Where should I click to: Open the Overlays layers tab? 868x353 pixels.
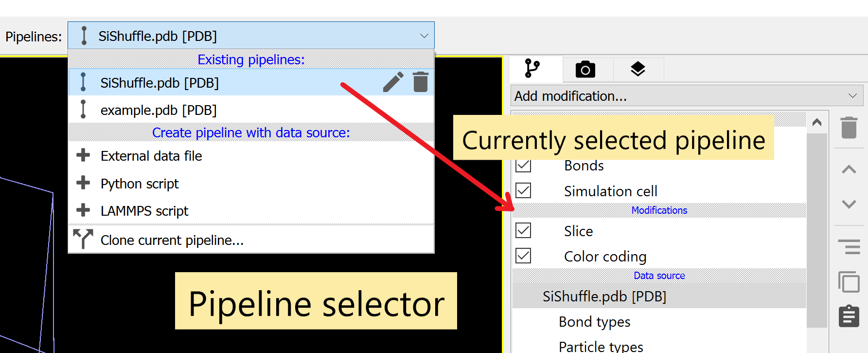click(638, 70)
